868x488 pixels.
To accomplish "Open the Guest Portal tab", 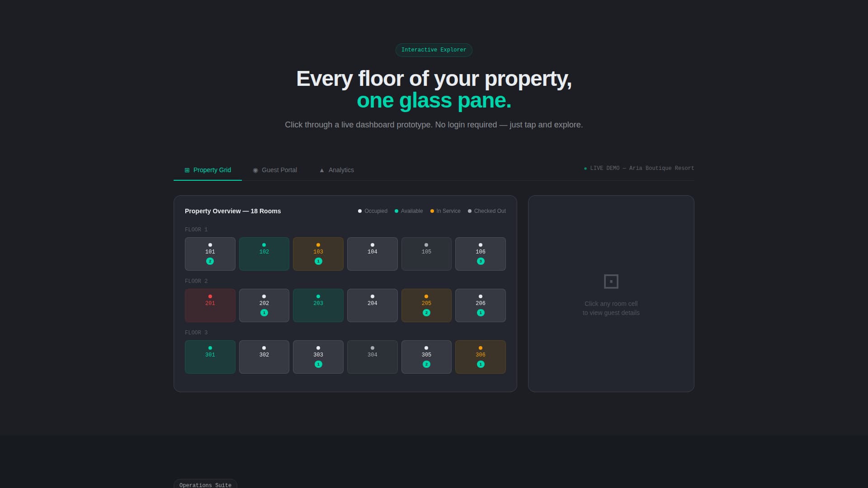I will click(x=275, y=170).
